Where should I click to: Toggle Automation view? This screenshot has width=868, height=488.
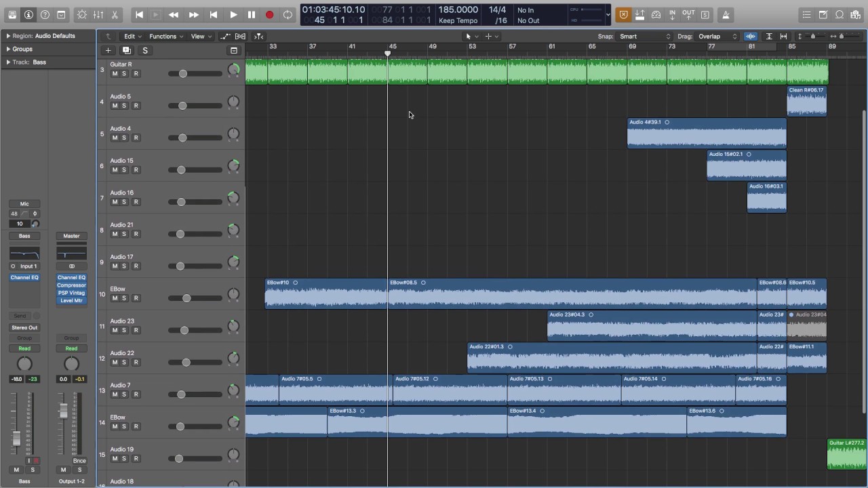click(224, 37)
